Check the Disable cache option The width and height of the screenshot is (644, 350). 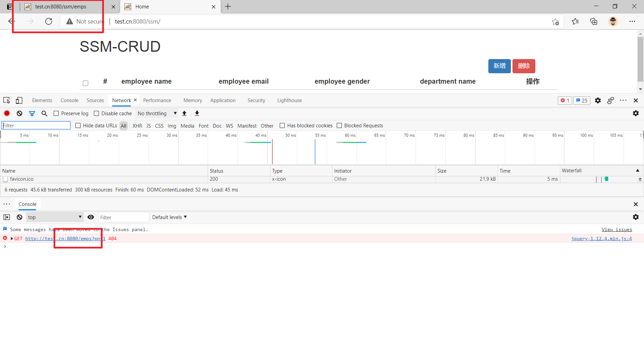click(x=97, y=114)
